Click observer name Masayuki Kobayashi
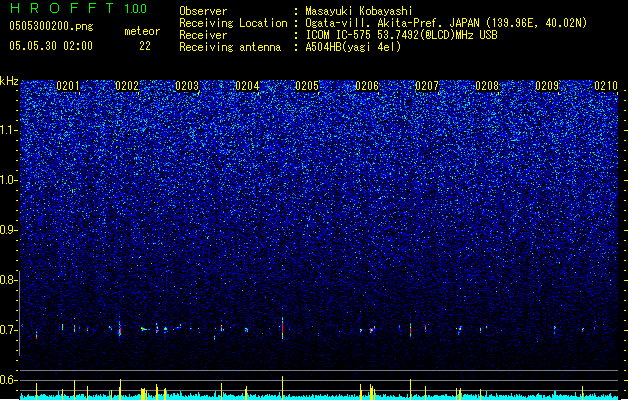This screenshot has width=629, height=400. point(359,11)
